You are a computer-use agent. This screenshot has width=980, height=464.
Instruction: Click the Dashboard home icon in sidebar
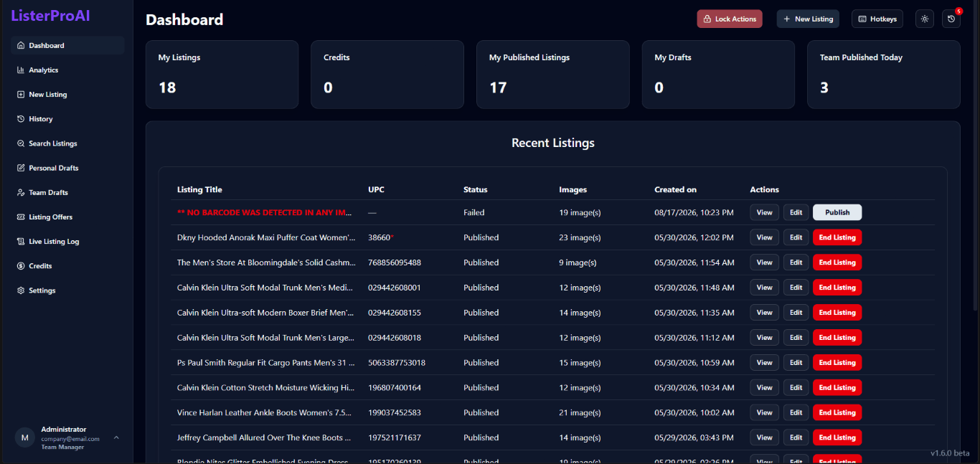21,46
